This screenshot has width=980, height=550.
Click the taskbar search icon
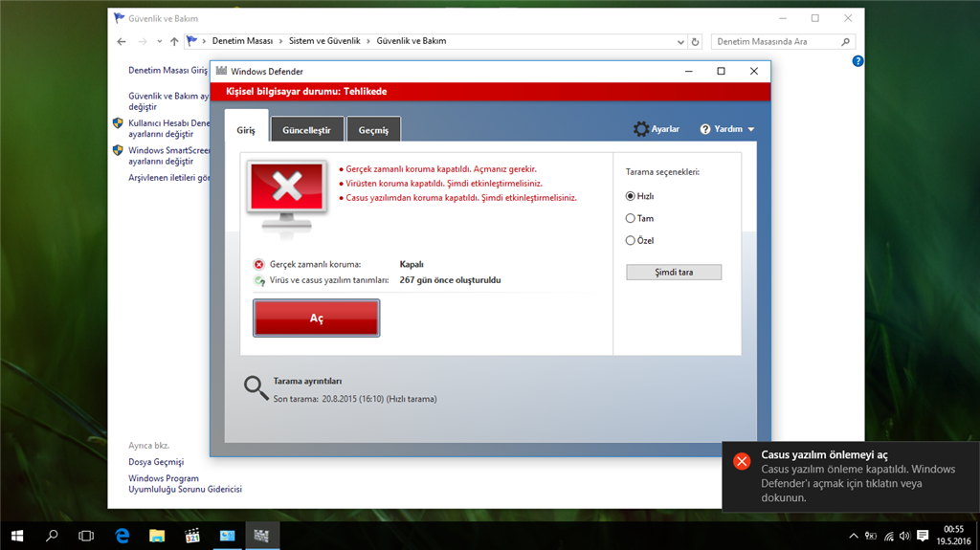click(x=52, y=536)
